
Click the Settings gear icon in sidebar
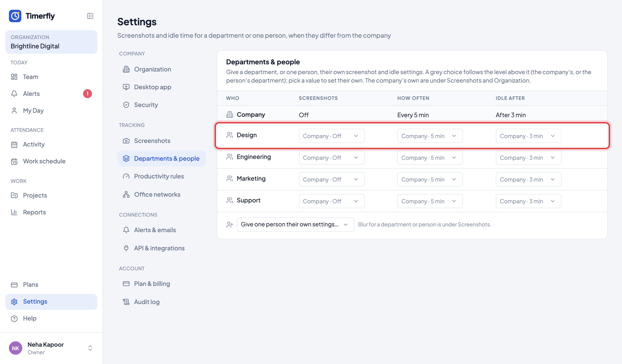pyautogui.click(x=14, y=302)
